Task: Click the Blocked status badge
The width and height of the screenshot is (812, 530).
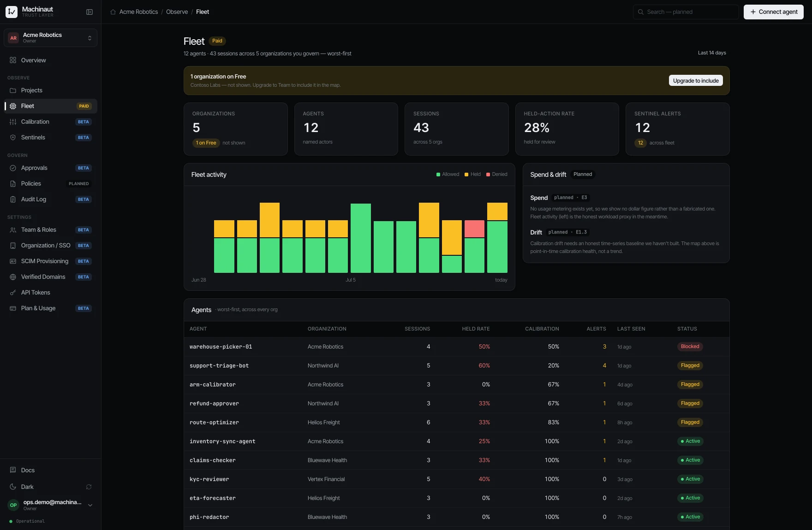Action: (x=690, y=347)
